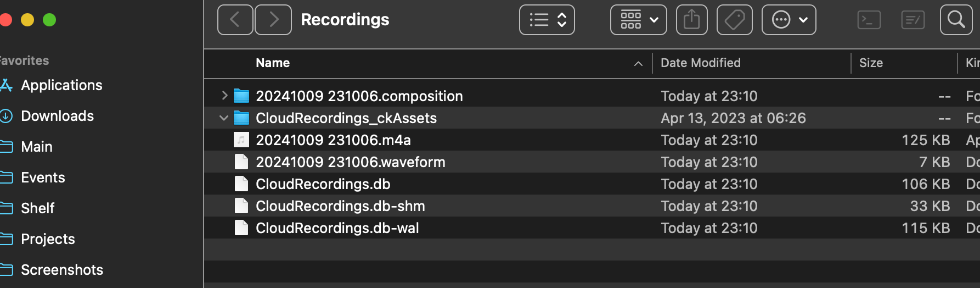Image resolution: width=980 pixels, height=288 pixels.
Task: Go to Downloads in the sidebar
Action: point(57,116)
